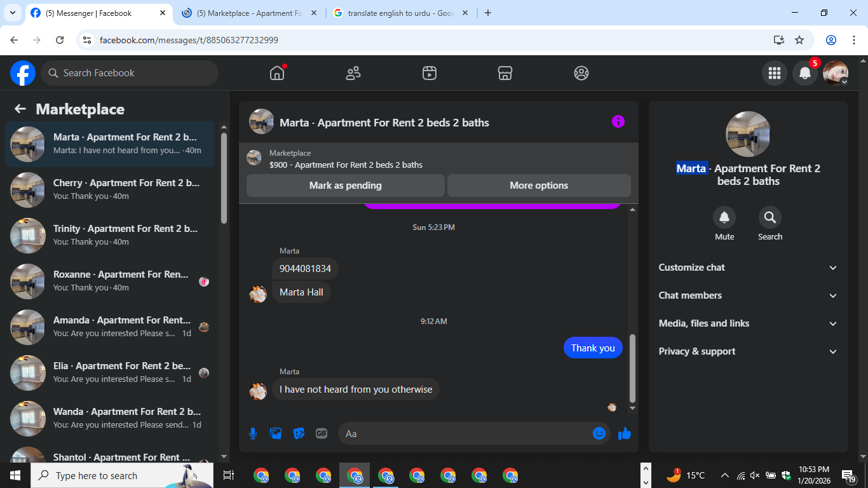This screenshot has width=868, height=488.
Task: View site information icon in address bar
Action: pos(88,40)
